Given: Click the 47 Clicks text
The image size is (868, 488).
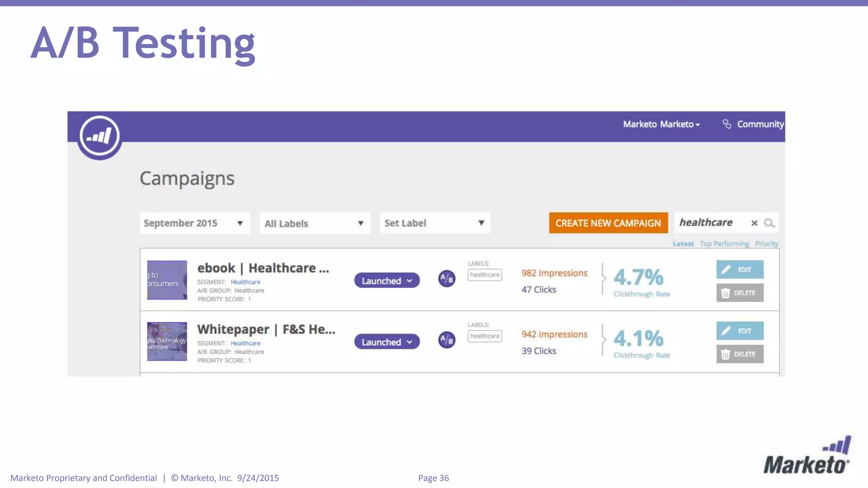Looking at the screenshot, I should click(539, 290).
